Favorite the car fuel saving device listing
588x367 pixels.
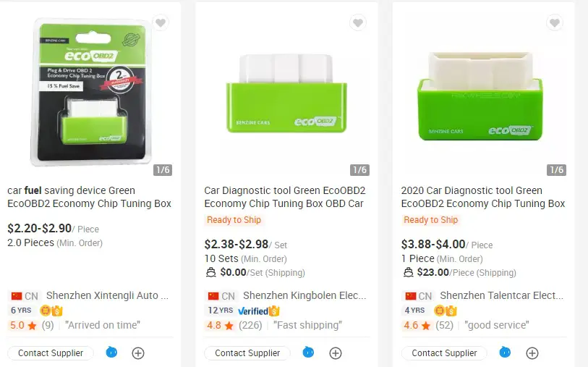click(x=161, y=23)
